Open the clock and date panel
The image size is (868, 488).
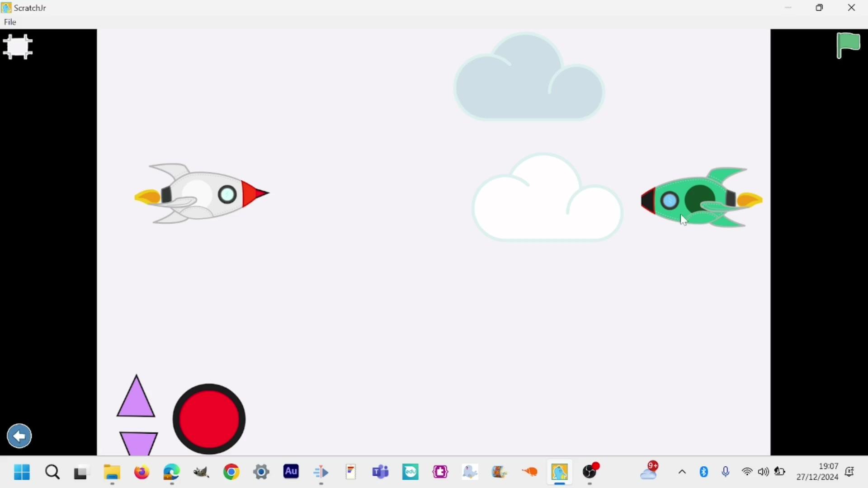click(817, 472)
